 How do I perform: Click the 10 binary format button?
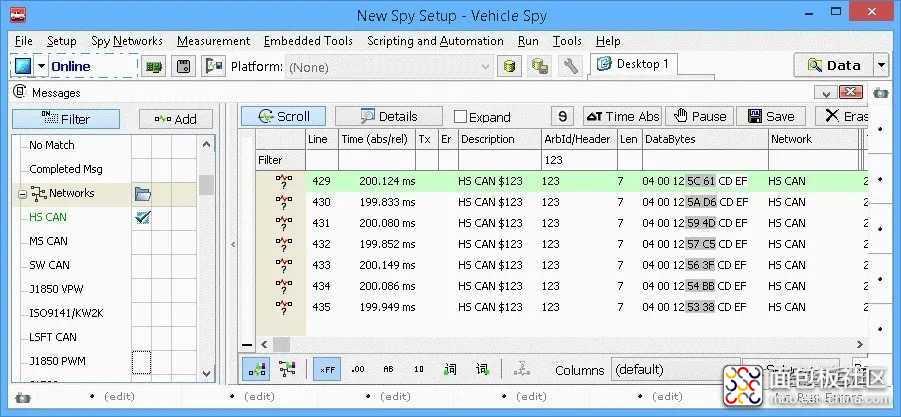[x=419, y=369]
